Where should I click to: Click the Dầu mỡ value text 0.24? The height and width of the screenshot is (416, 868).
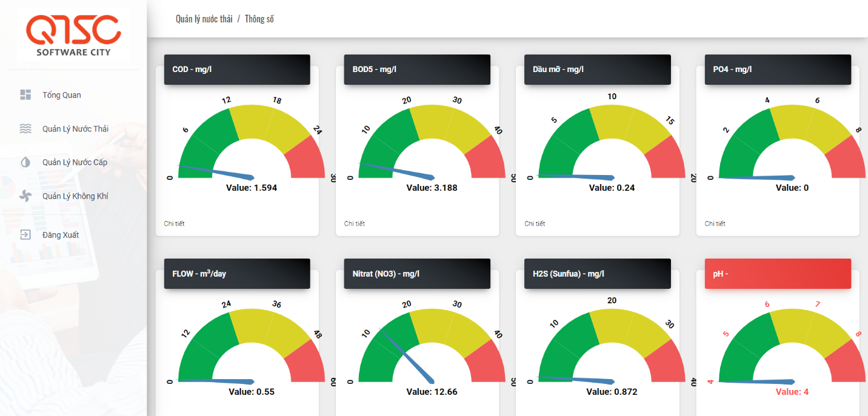612,188
